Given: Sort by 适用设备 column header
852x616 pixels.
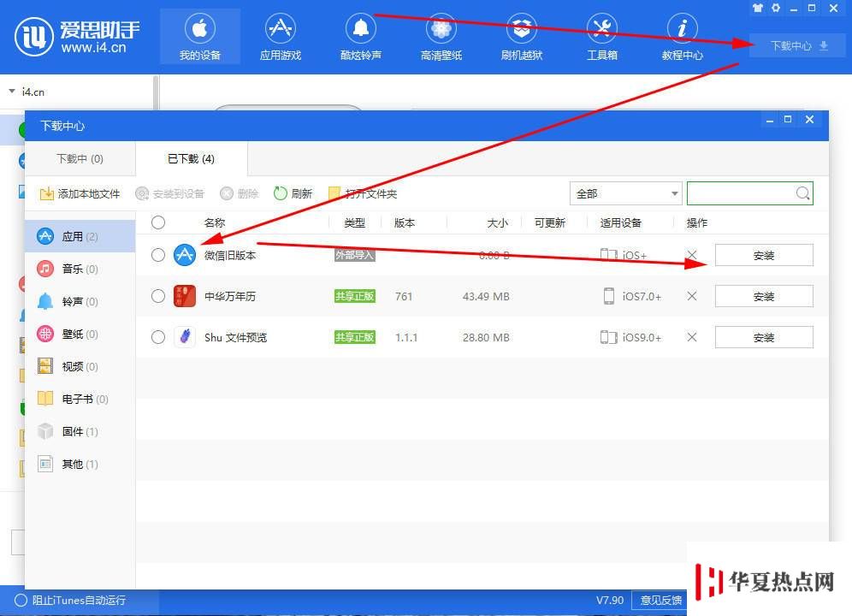Looking at the screenshot, I should 620,222.
